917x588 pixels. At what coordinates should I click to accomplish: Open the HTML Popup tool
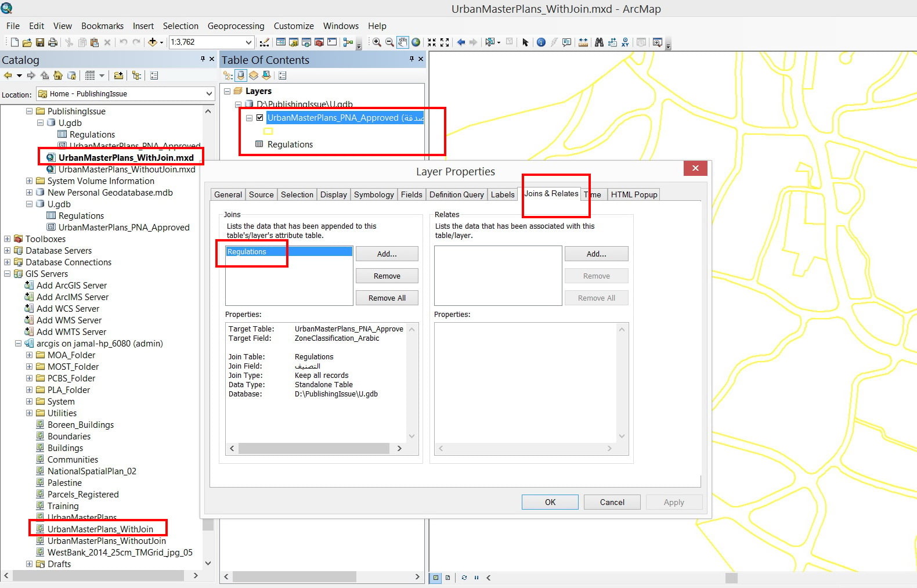point(567,42)
